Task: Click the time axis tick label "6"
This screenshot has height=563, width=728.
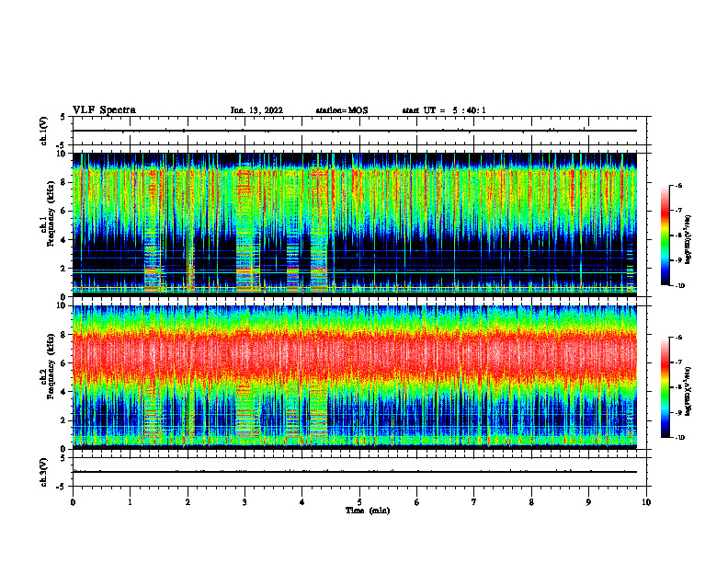Action: tap(417, 502)
